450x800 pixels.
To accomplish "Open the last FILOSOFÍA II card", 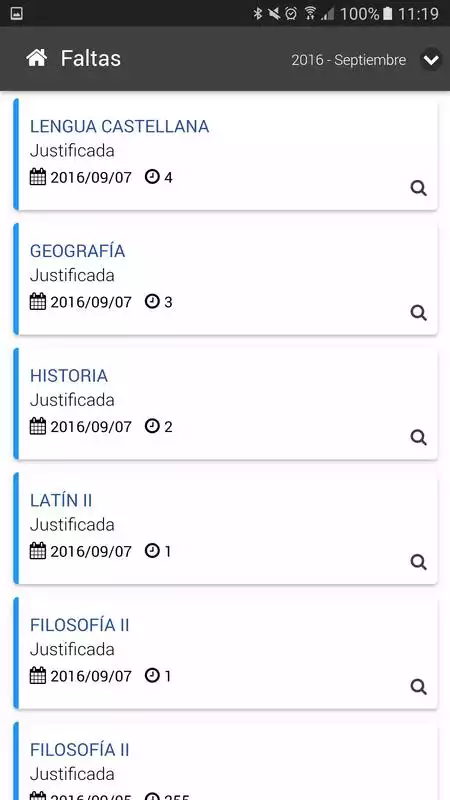I will 226,761.
